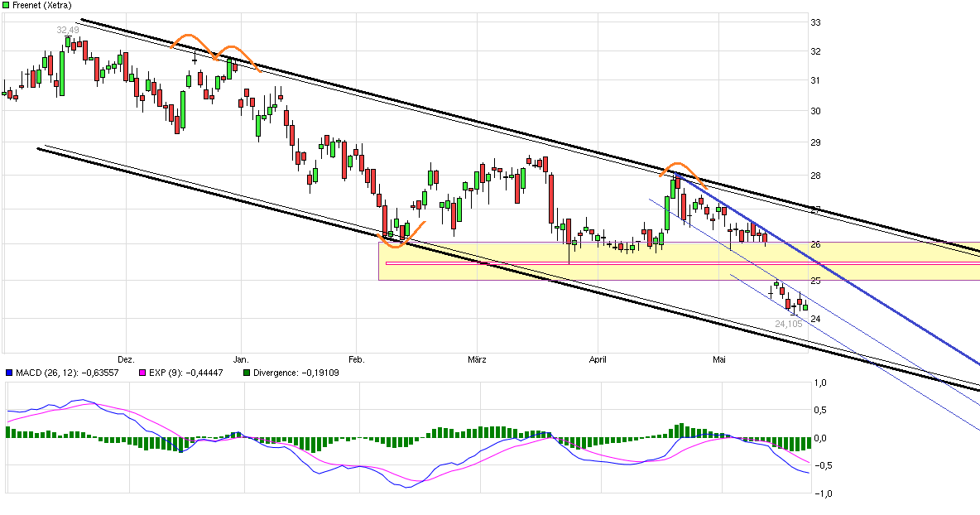Viewport: 980px width, 515px height.
Task: Click the 32,49 high price label
Action: pos(68,30)
